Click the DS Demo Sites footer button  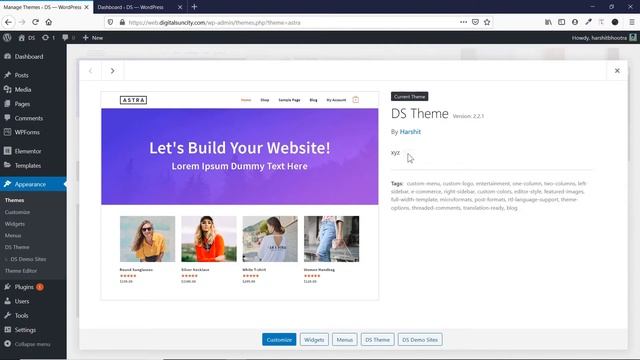(420, 340)
